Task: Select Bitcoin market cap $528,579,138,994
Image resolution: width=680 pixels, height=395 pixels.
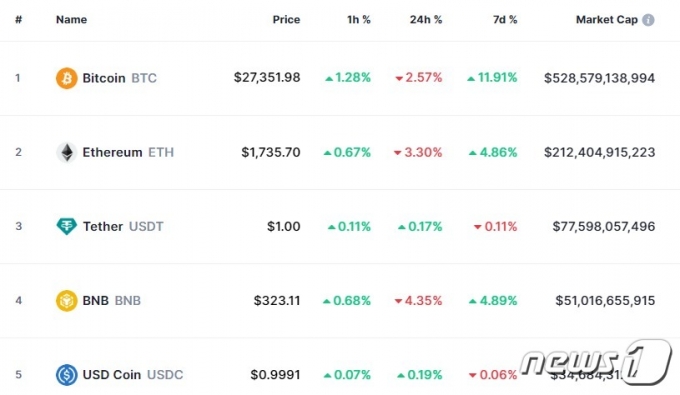Action: tap(599, 78)
